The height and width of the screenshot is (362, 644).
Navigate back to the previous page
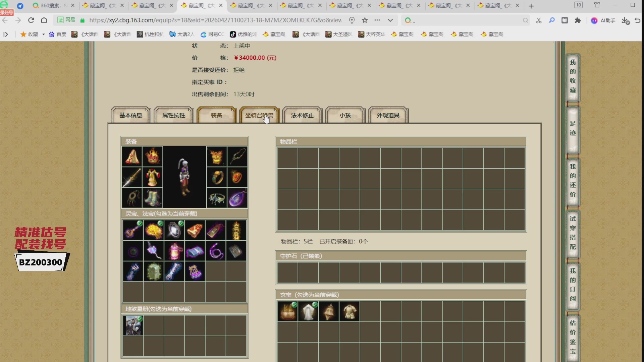click(5, 20)
